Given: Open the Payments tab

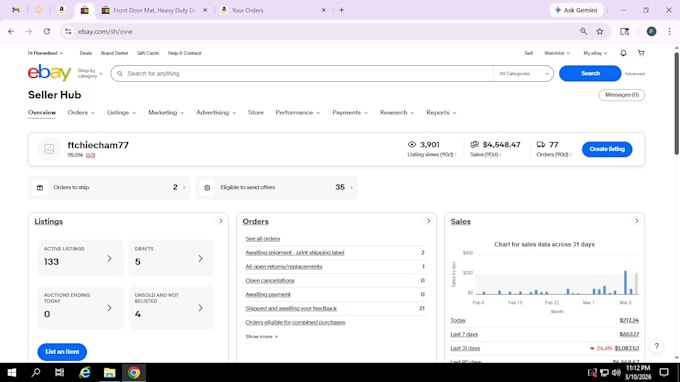Looking at the screenshot, I should pyautogui.click(x=350, y=113).
